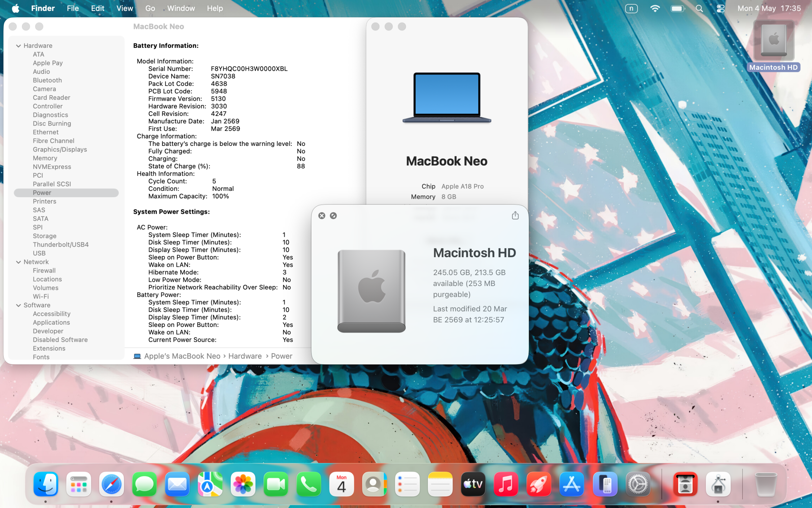The width and height of the screenshot is (812, 508).
Task: Select Disabled Software in sidebar
Action: pos(60,340)
